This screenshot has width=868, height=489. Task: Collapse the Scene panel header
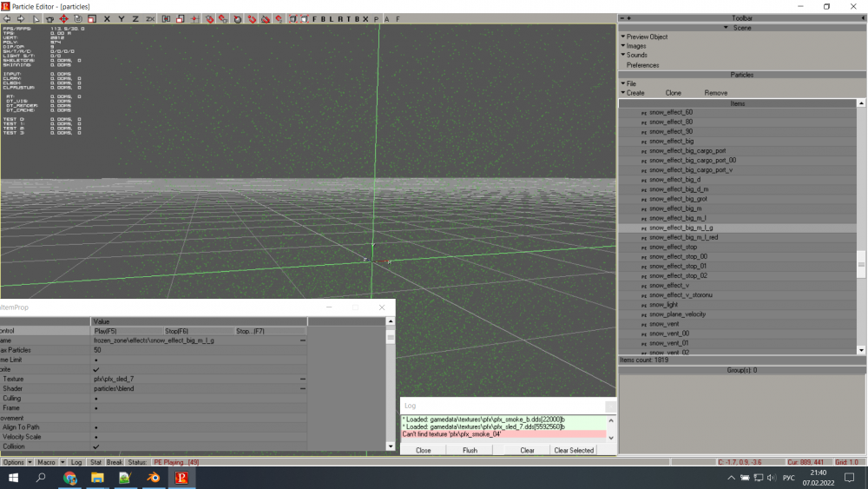pos(741,27)
